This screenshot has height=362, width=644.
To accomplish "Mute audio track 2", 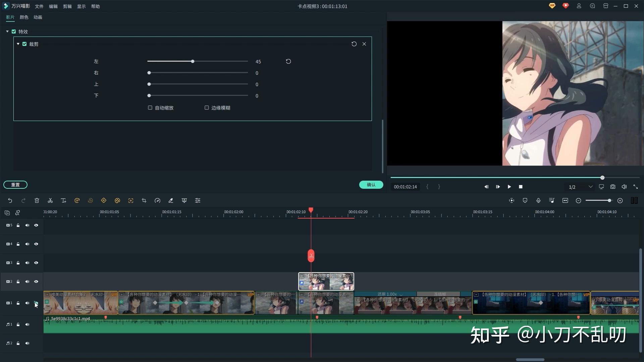I will (27, 343).
